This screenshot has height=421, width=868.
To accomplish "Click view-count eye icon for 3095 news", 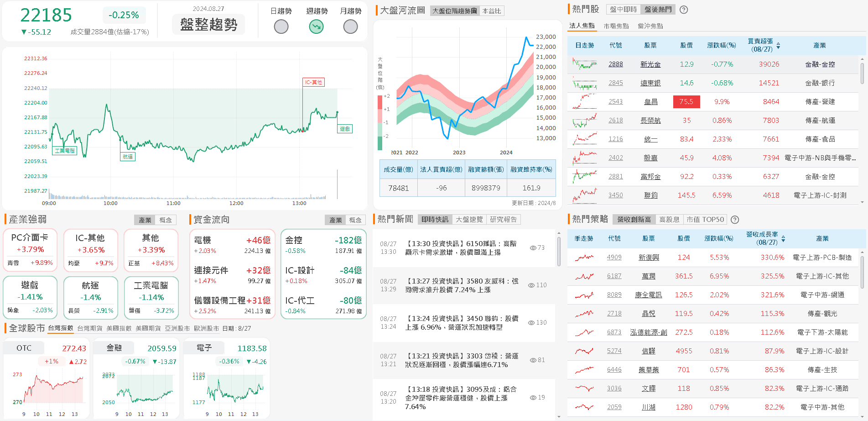I will pos(533,398).
